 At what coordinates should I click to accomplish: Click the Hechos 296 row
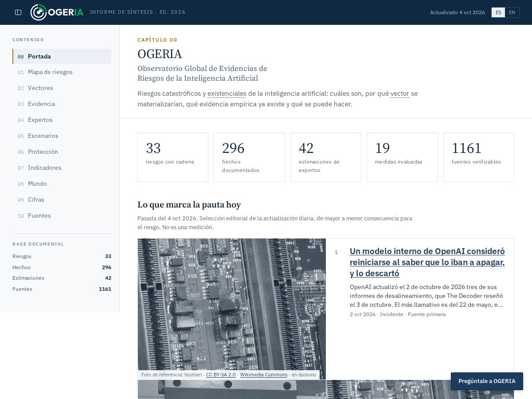point(62,267)
